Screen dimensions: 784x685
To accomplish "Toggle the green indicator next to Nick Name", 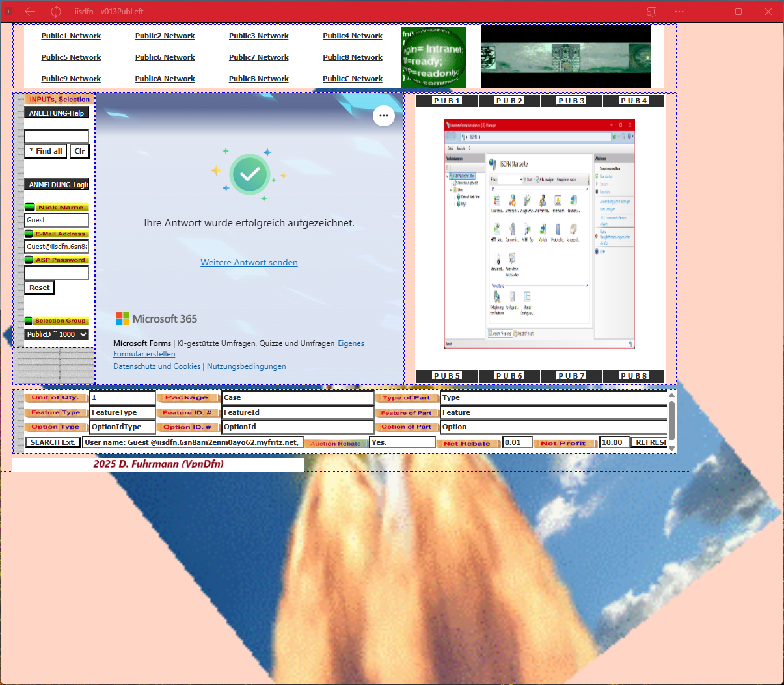I will (29, 207).
